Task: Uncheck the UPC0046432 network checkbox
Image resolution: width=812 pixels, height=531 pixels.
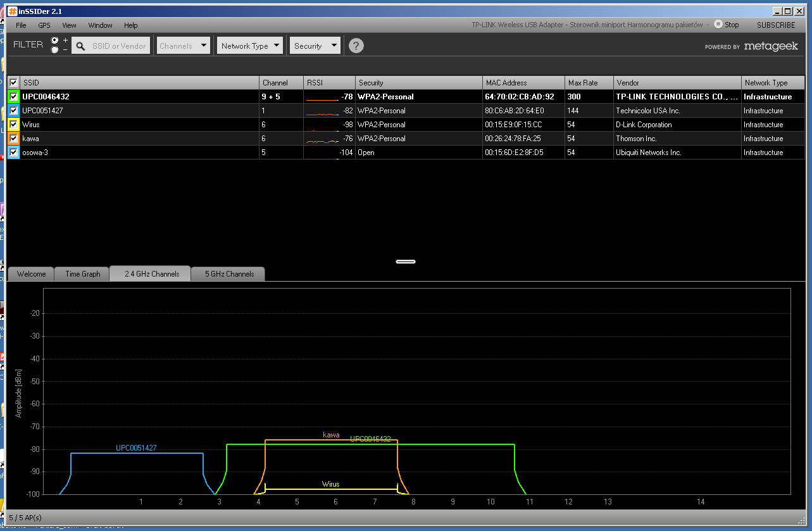Action: [x=13, y=96]
